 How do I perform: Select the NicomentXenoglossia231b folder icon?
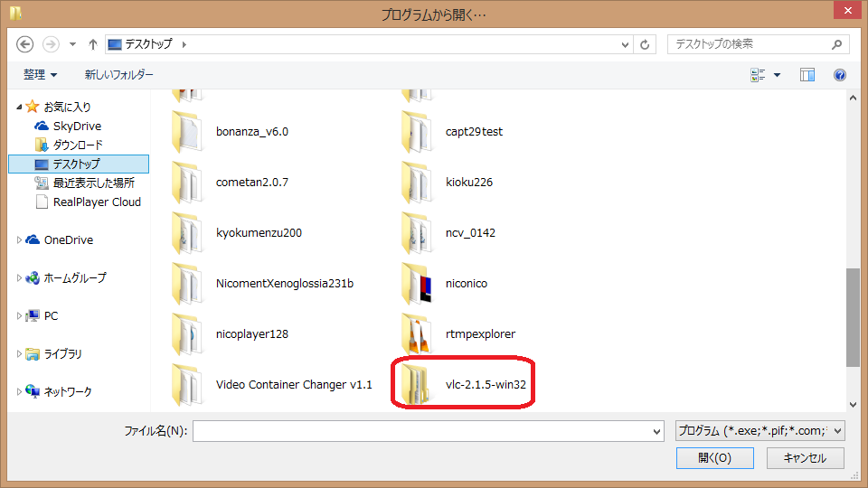click(187, 283)
